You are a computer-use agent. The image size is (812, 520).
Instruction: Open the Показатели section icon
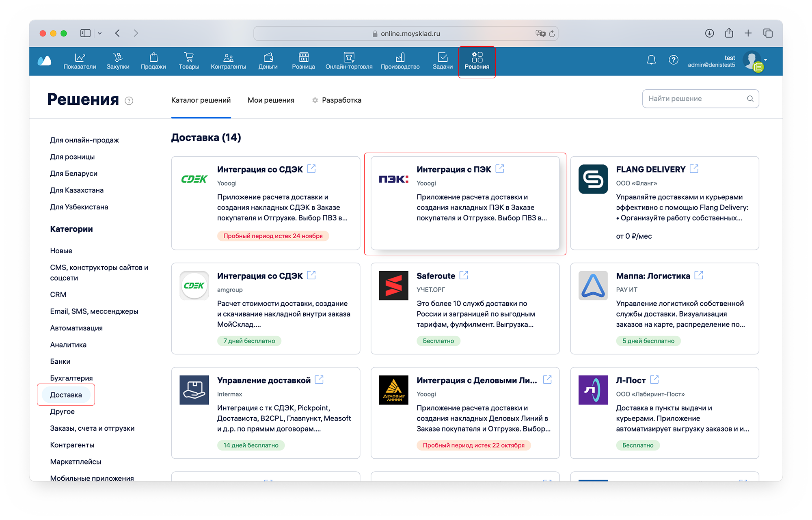click(x=80, y=57)
